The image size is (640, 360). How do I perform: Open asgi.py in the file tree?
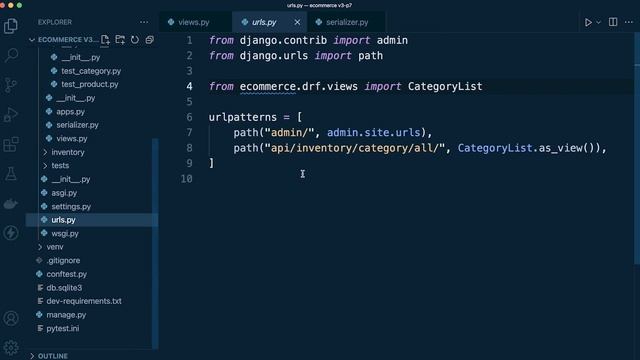point(64,193)
